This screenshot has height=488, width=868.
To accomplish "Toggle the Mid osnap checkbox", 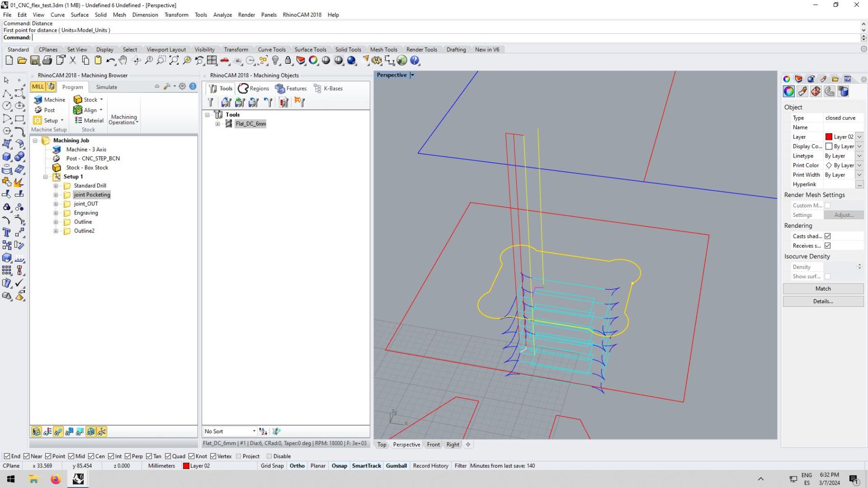I will point(71,456).
